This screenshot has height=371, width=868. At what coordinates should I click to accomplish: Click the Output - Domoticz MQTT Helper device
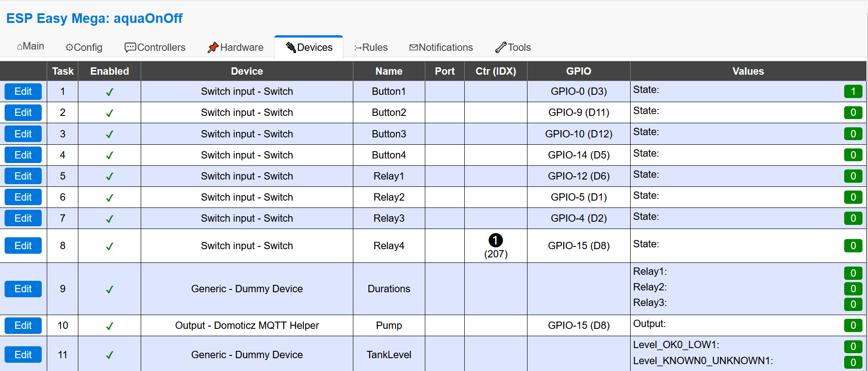click(247, 326)
